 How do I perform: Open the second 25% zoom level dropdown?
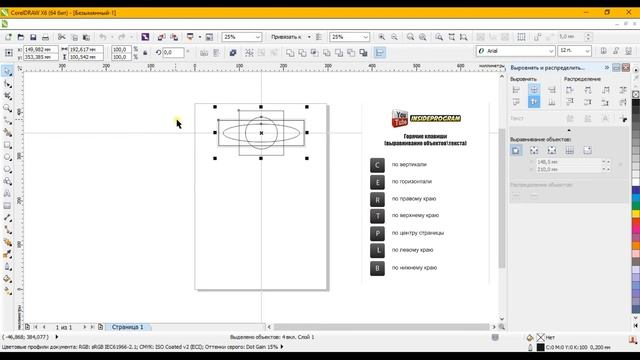[x=365, y=37]
